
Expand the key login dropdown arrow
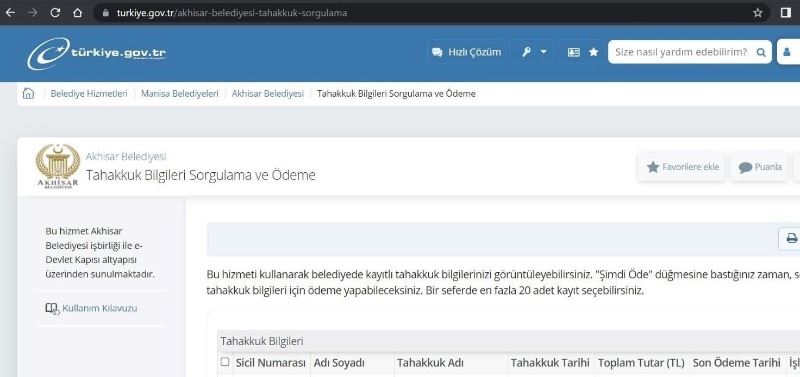point(543,52)
